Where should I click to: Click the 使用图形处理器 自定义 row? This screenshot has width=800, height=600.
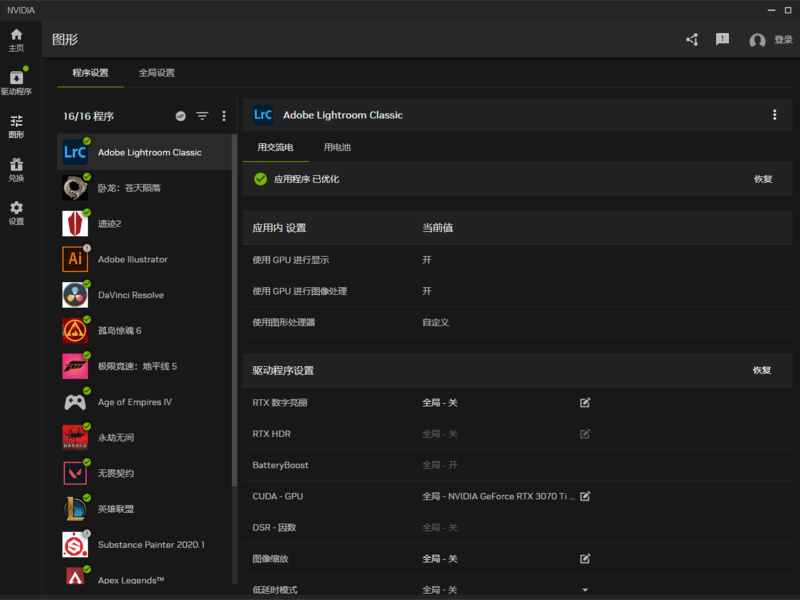517,322
